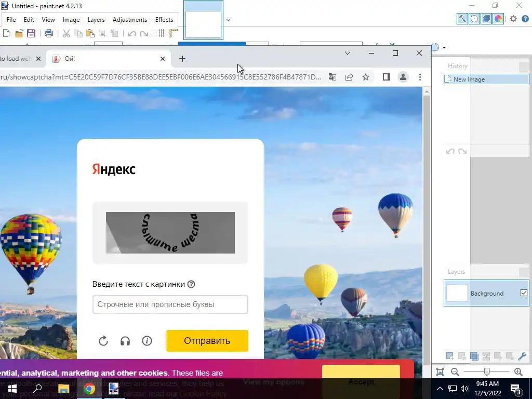
Task: Open Layer Properties wrench icon
Action: [522, 356]
